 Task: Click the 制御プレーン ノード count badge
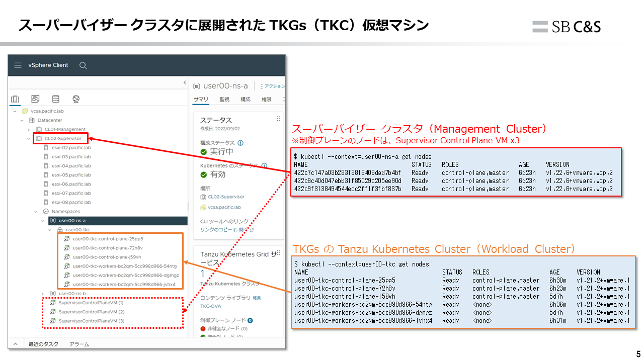(x=250, y=320)
